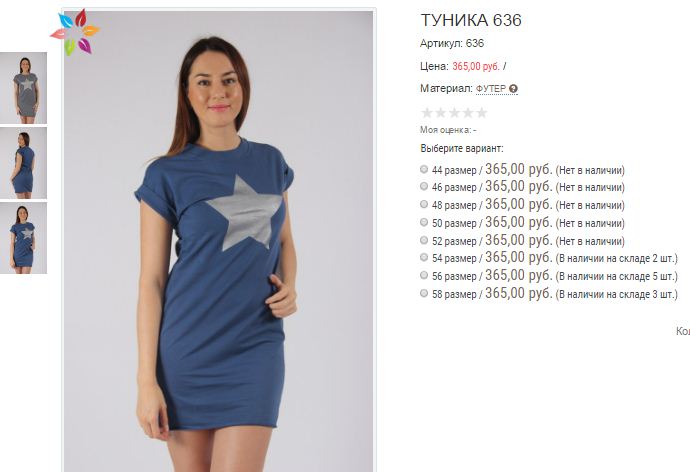Screen dimensions: 690x472
Task: Select the 52 размер radio button
Action: (424, 240)
